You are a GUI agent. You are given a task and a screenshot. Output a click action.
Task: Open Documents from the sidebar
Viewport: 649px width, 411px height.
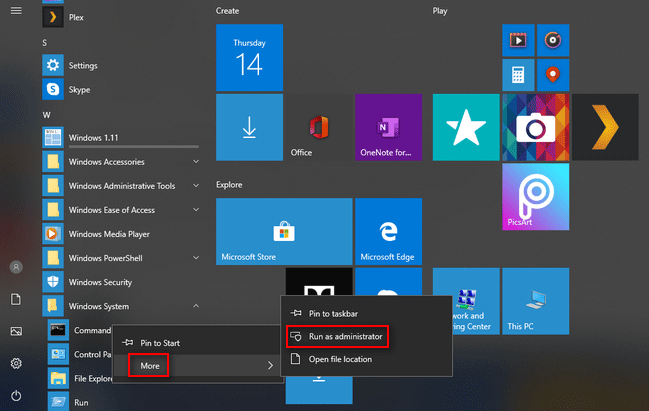[16, 299]
